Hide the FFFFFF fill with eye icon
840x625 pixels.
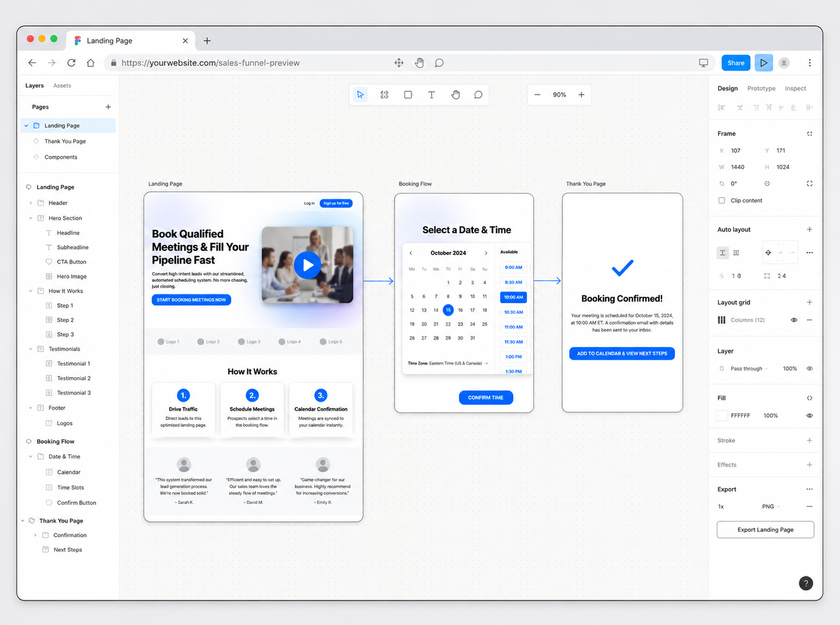coord(809,415)
